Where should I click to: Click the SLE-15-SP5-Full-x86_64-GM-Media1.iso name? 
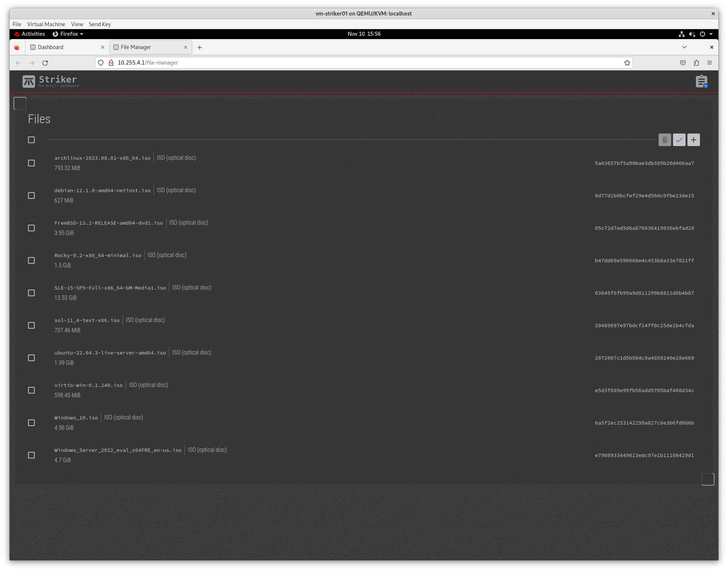tap(110, 288)
